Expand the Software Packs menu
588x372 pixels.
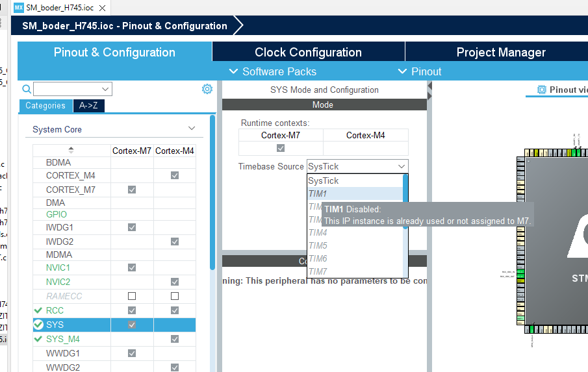273,71
